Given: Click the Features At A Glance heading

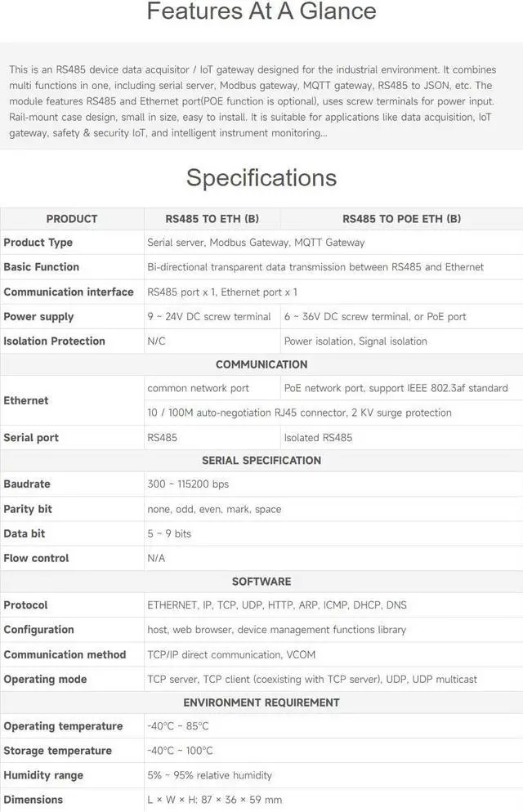Looking at the screenshot, I should coord(261,11).
